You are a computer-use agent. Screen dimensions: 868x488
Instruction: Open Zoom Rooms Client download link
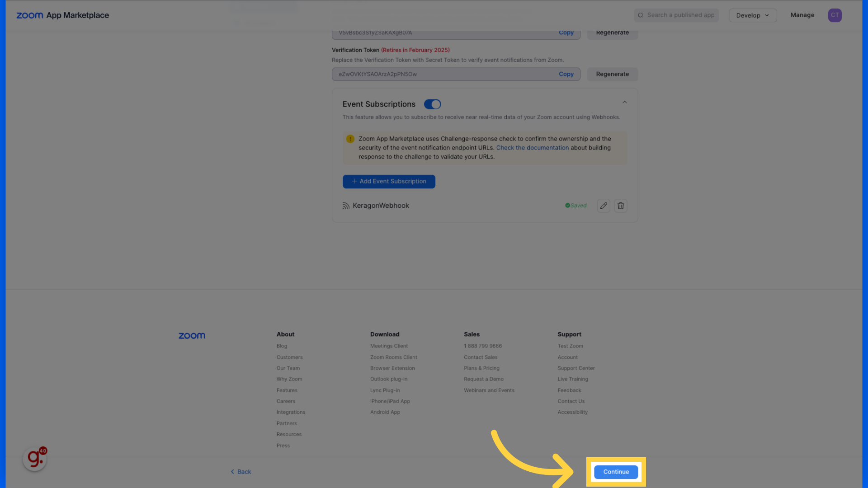[393, 357]
